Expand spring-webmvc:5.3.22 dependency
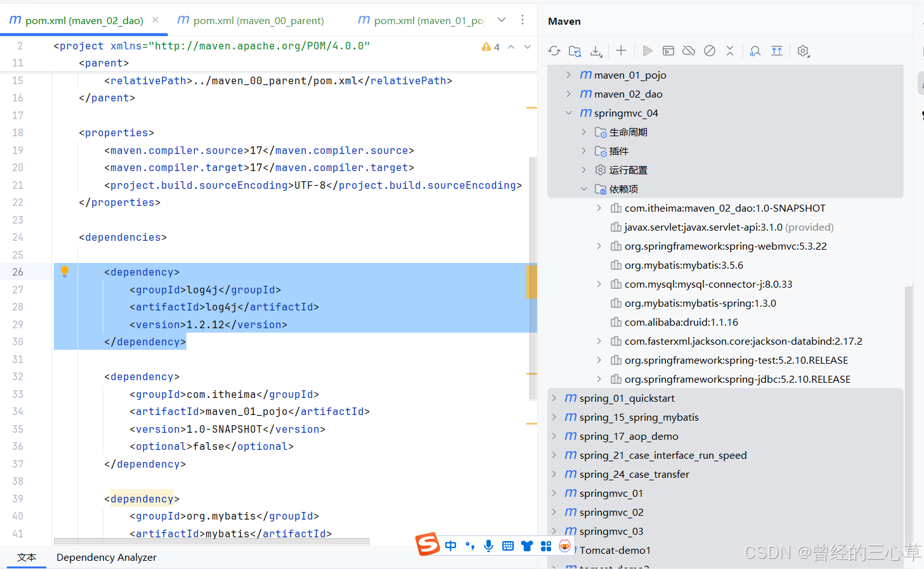This screenshot has height=569, width=924. [599, 246]
